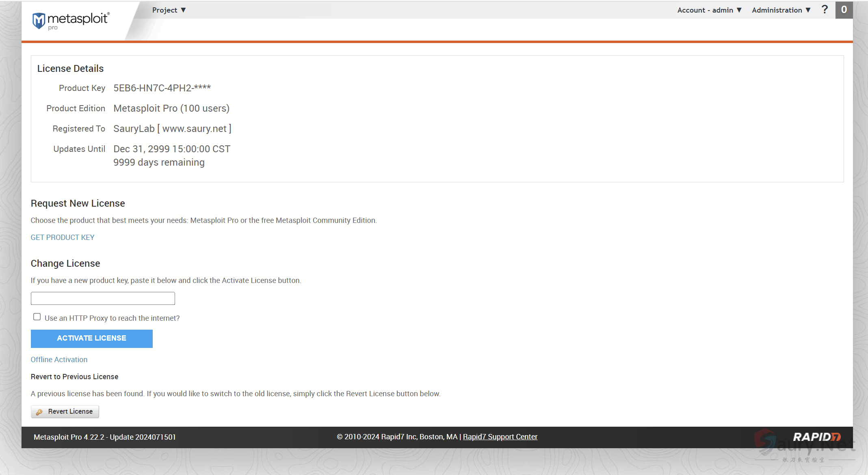The height and width of the screenshot is (475, 868).
Task: Open the Administration dropdown menu
Action: click(781, 10)
